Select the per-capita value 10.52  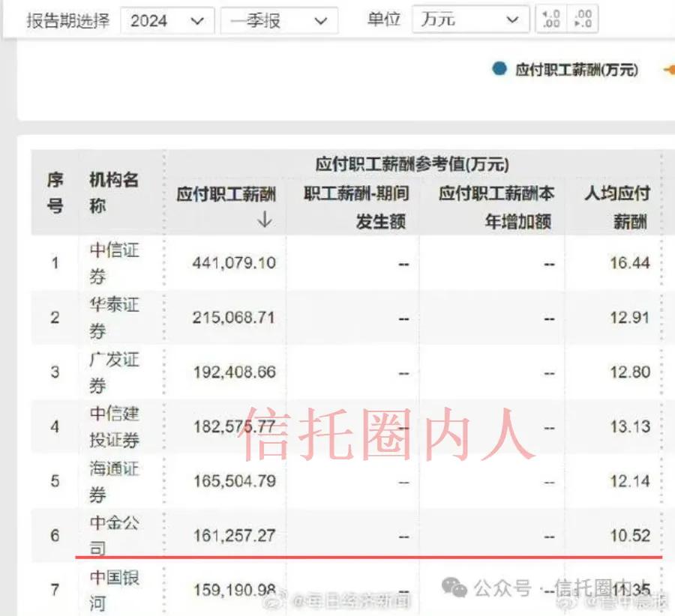[x=630, y=536]
